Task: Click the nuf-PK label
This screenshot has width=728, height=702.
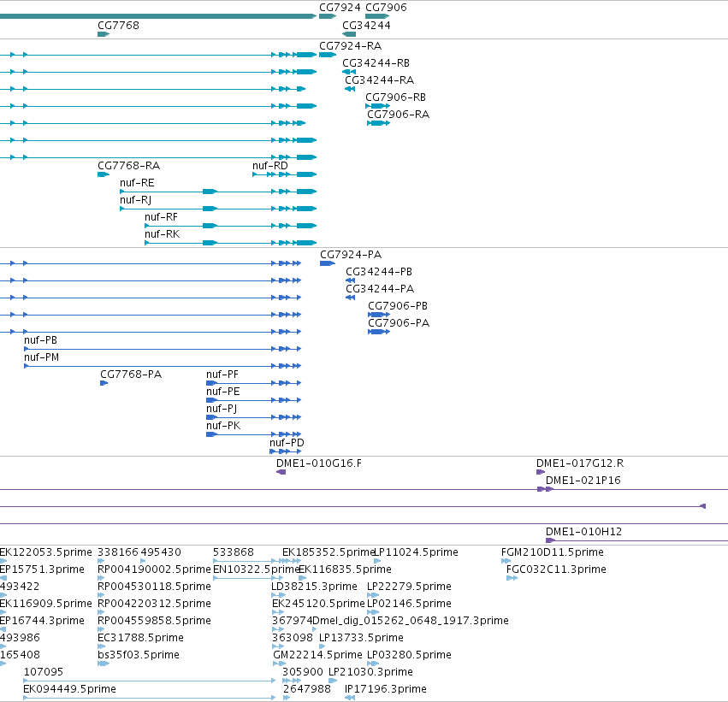Action: click(223, 426)
